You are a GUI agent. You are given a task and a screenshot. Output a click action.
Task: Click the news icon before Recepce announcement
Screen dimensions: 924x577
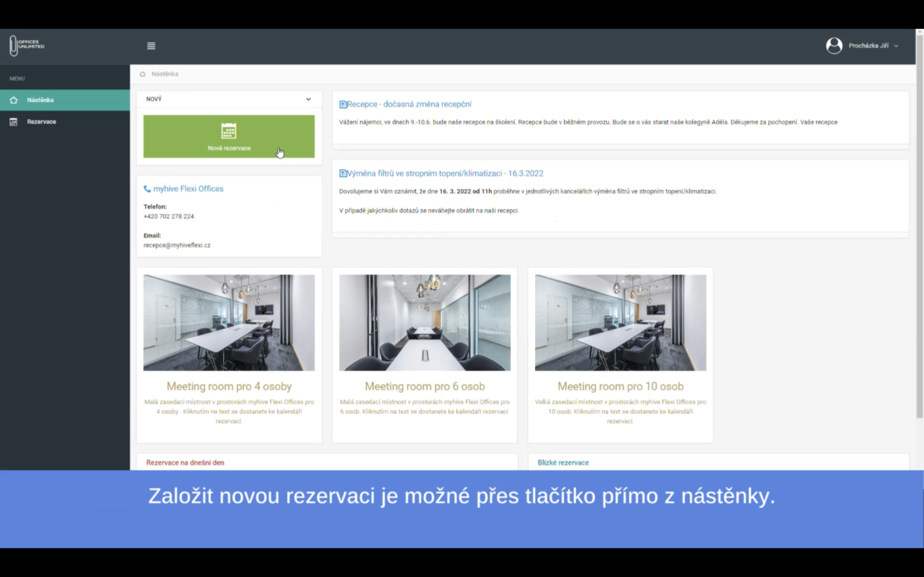[343, 105]
